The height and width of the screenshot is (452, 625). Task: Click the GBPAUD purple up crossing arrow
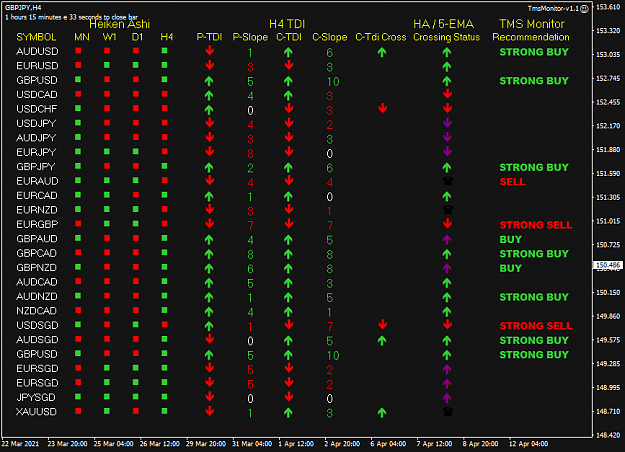coord(447,239)
